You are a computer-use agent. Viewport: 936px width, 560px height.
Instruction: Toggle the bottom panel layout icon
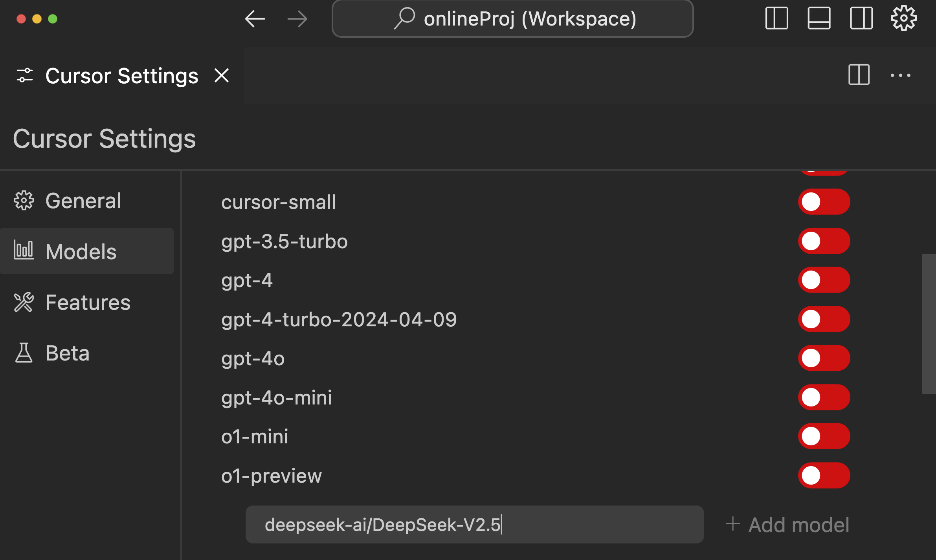coord(819,18)
